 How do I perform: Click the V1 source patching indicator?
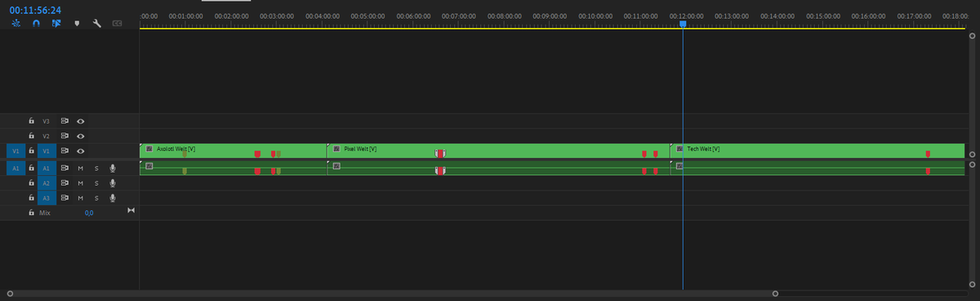pos(15,151)
